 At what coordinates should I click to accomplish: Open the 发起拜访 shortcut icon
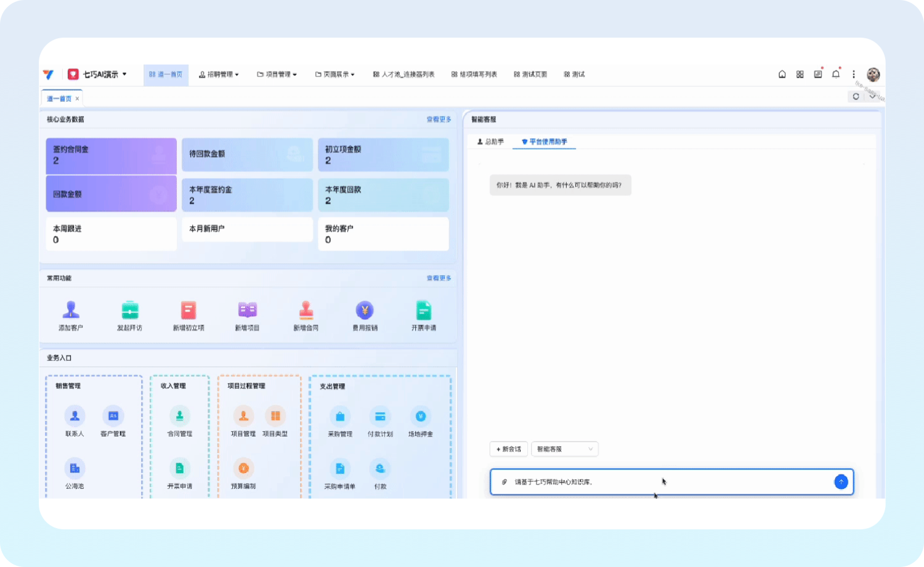tap(129, 310)
